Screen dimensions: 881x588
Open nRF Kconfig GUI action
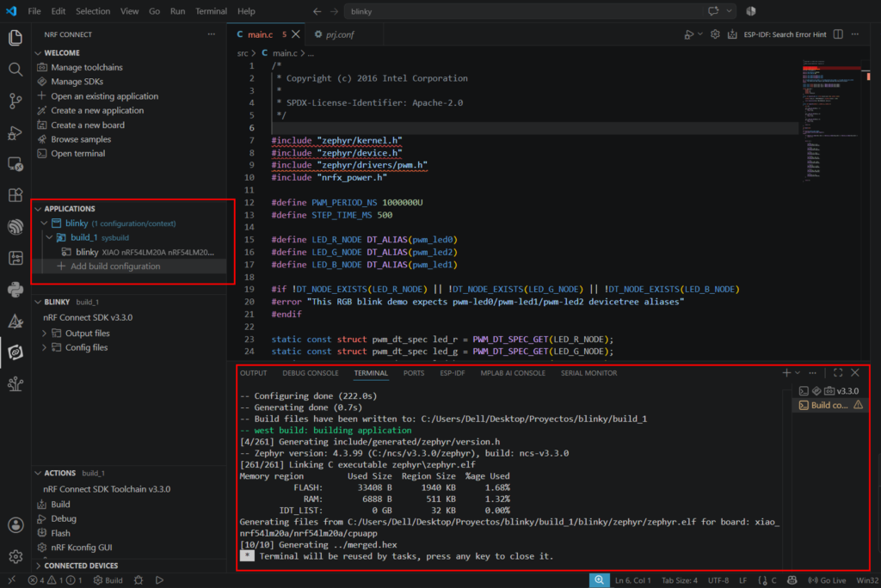[x=81, y=548]
